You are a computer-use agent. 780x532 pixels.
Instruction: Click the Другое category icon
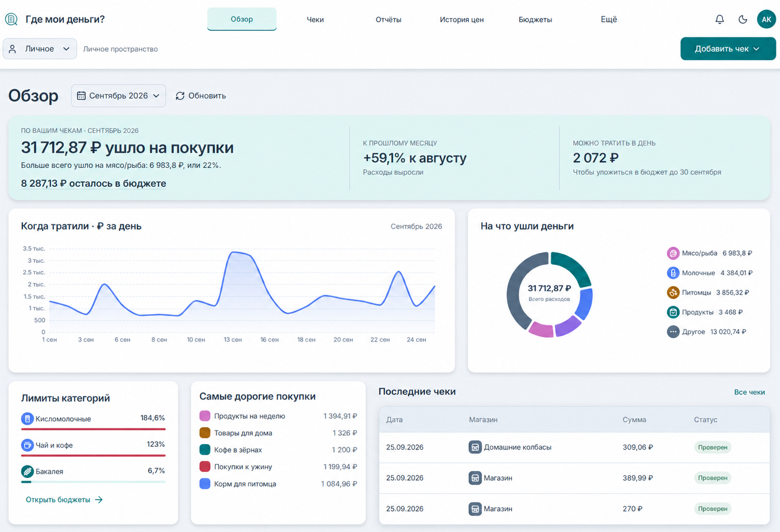coord(673,332)
